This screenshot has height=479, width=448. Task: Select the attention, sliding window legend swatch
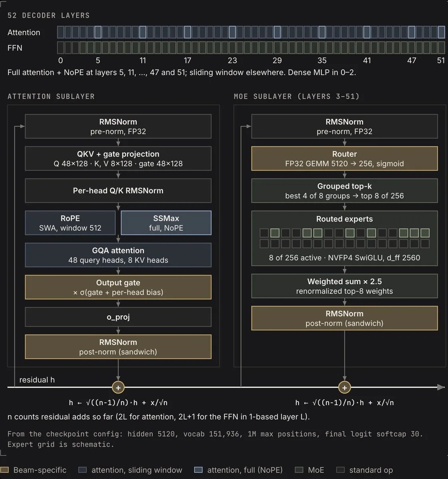83,470
